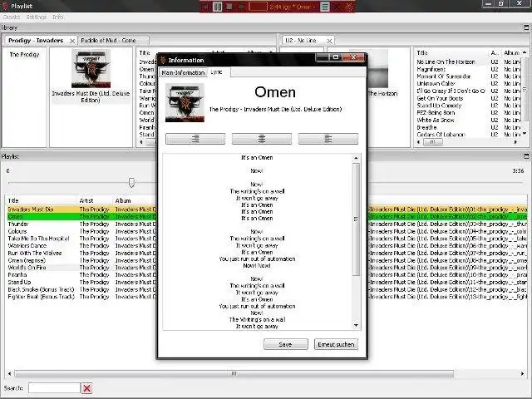The height and width of the screenshot is (399, 532).
Task: Click the red-bordered box in the player bar
Action: 259,7
